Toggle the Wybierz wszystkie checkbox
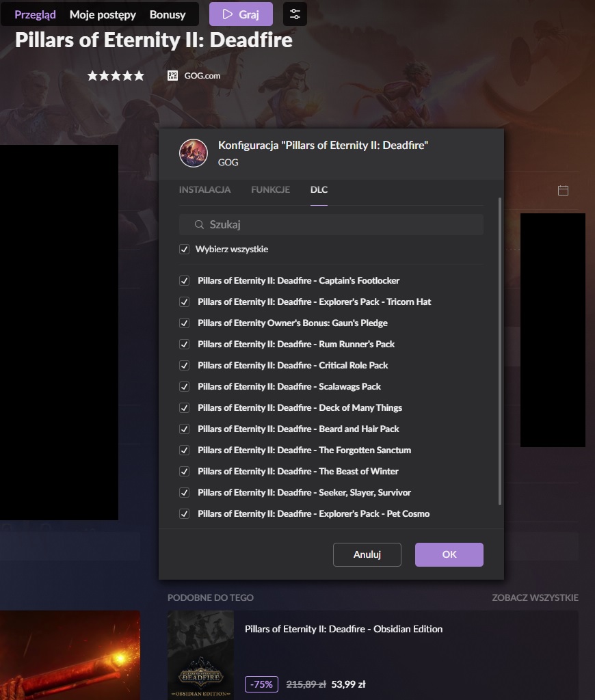595x700 pixels. [x=184, y=249]
